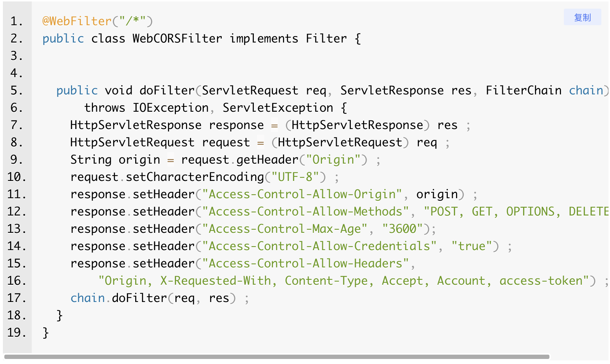Viewport: 610px width, 364px height.
Task: Click the setCharacterEncoding method name
Action: 195,177
